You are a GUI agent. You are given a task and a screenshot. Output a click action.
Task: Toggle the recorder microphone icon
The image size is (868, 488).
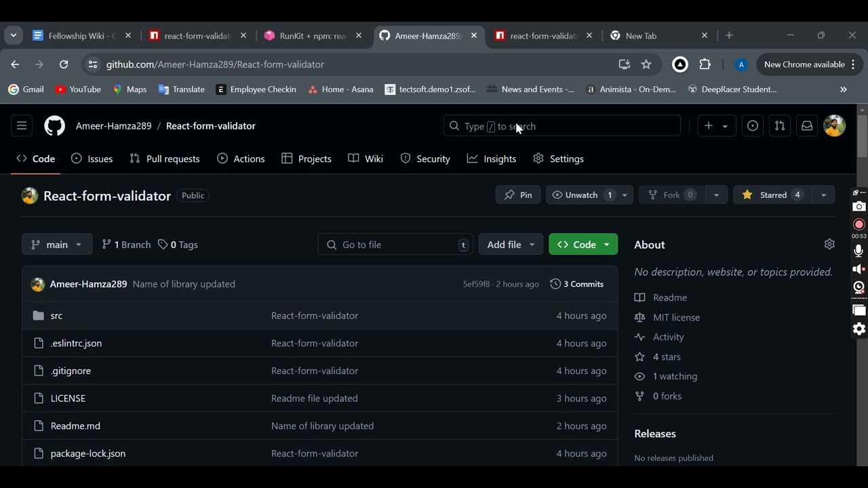(x=859, y=251)
